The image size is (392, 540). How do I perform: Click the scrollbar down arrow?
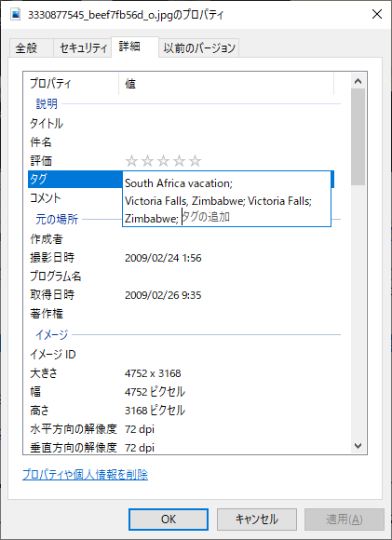[x=358, y=446]
